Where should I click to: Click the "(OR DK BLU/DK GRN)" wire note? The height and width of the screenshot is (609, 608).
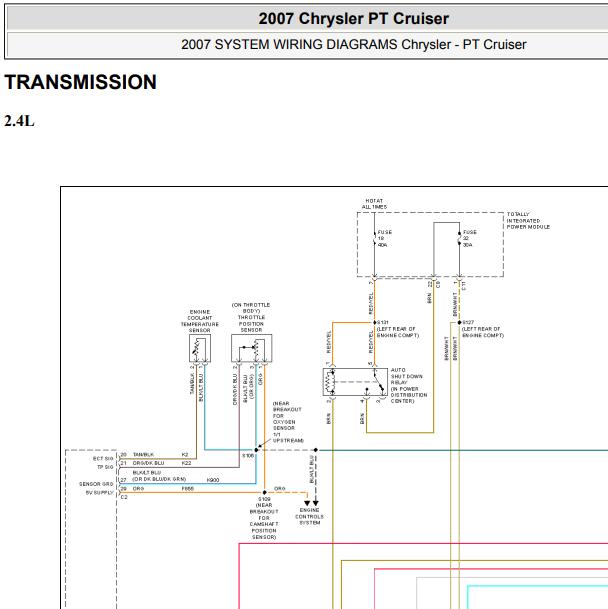pyautogui.click(x=159, y=479)
